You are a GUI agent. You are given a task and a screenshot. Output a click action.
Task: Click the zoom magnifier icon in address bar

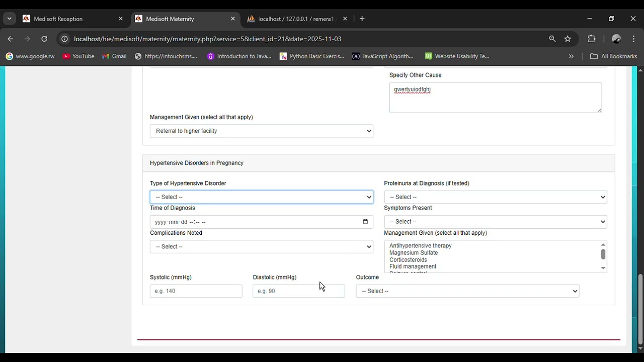point(552,39)
